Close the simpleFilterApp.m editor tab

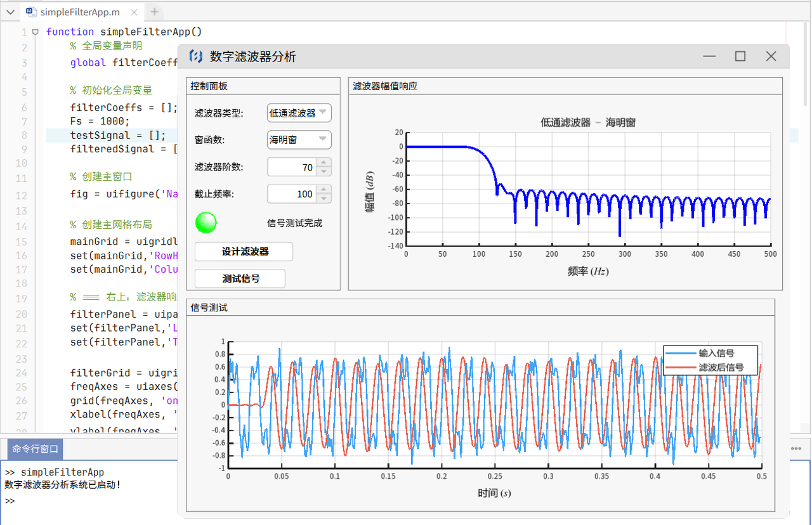point(133,11)
